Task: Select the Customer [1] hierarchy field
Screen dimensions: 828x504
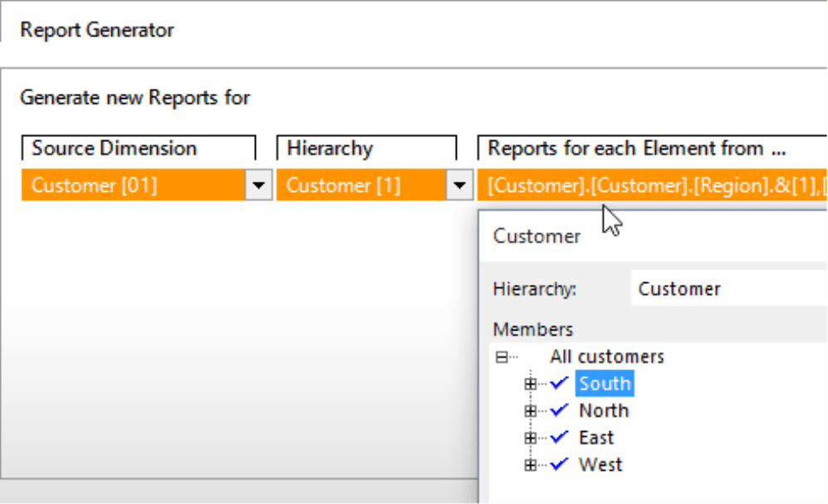Action: point(361,186)
